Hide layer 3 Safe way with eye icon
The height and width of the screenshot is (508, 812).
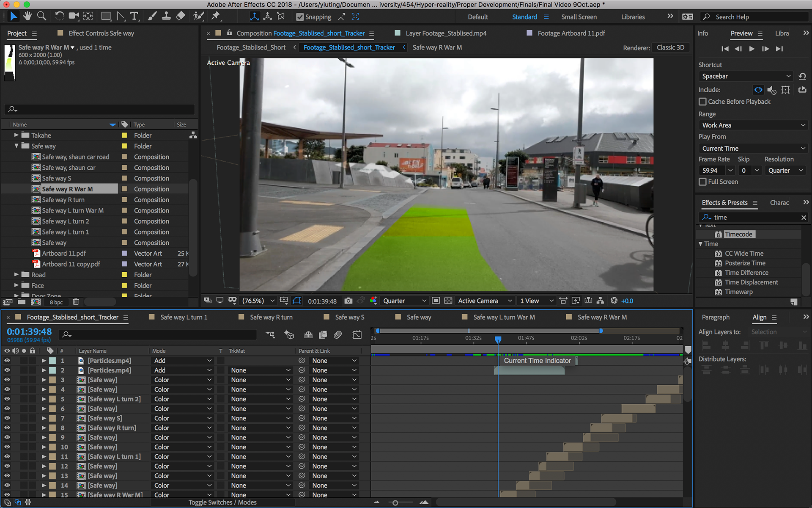(7, 380)
